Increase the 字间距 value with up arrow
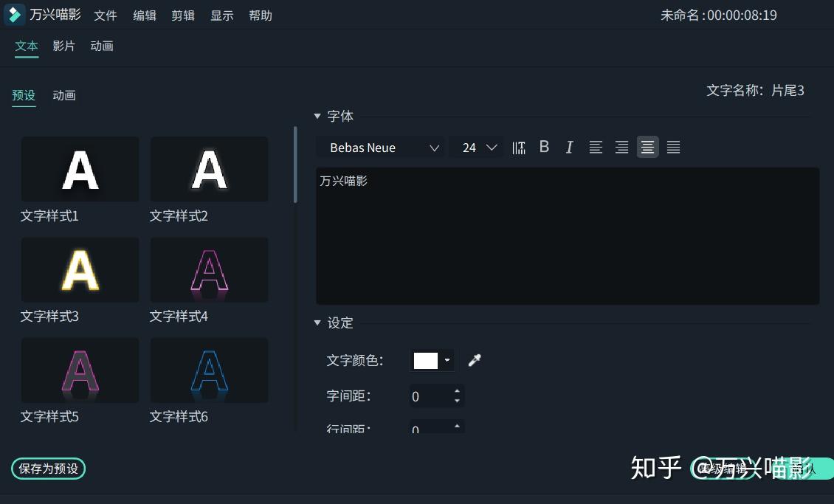Viewport: 834px width, 504px height. (x=457, y=391)
